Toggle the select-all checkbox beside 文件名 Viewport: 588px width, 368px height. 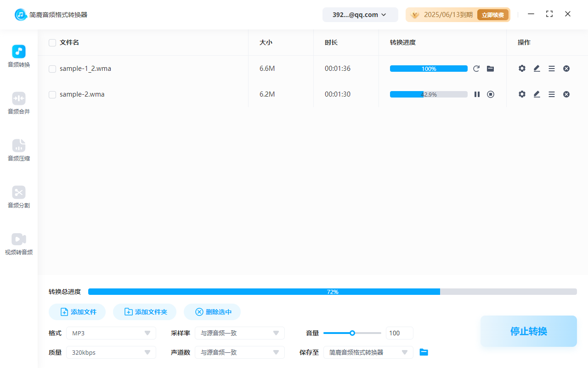click(52, 43)
